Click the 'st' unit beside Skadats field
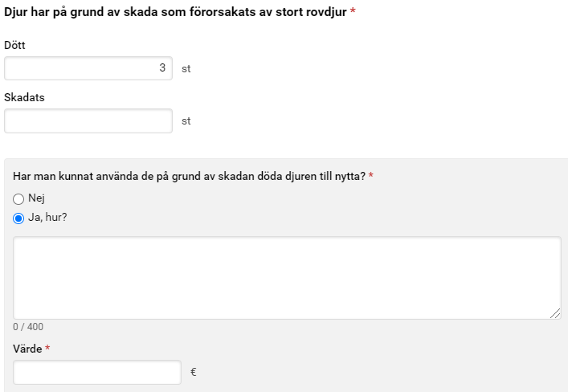 tap(186, 121)
